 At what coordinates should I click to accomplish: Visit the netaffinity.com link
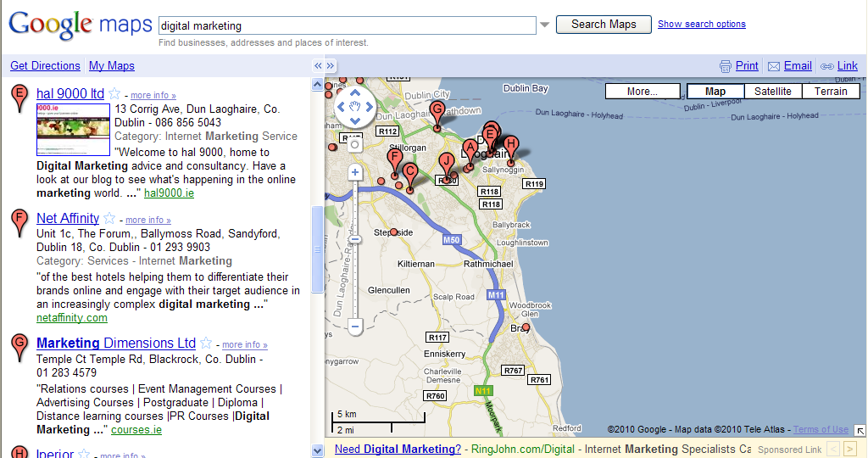72,318
